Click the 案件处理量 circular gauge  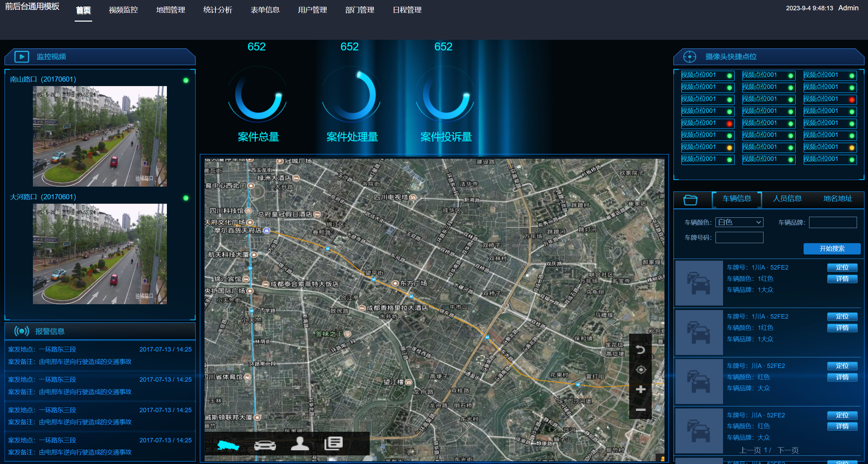click(x=351, y=95)
